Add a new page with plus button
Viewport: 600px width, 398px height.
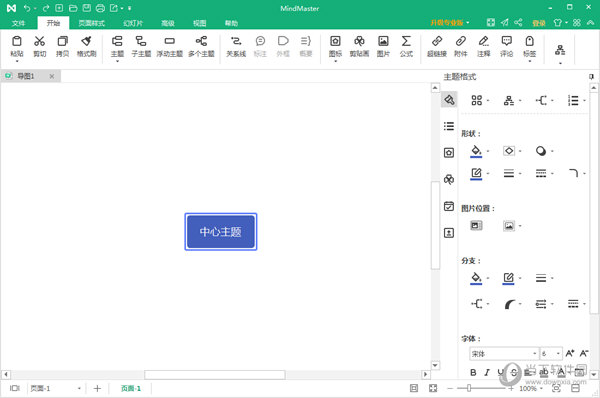point(97,388)
